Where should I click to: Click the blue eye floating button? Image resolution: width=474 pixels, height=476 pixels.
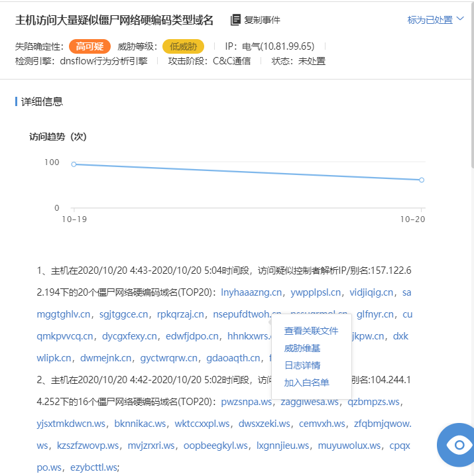point(457,445)
